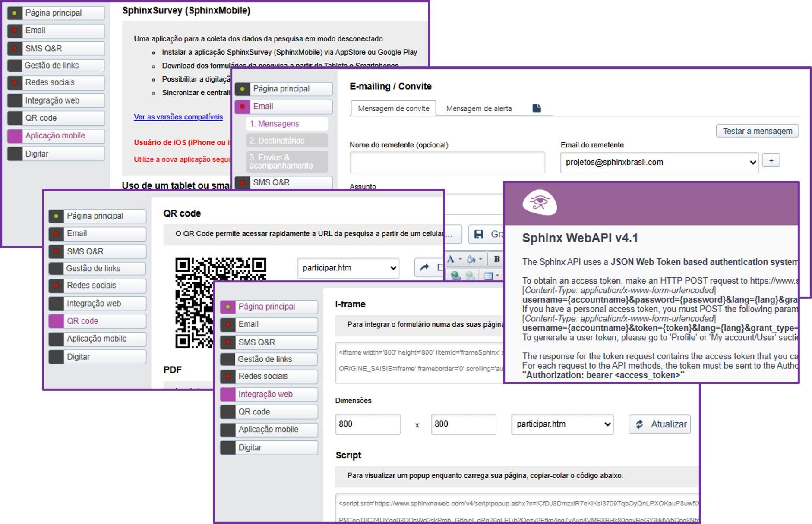Open Digitar in QR code window

click(98, 357)
